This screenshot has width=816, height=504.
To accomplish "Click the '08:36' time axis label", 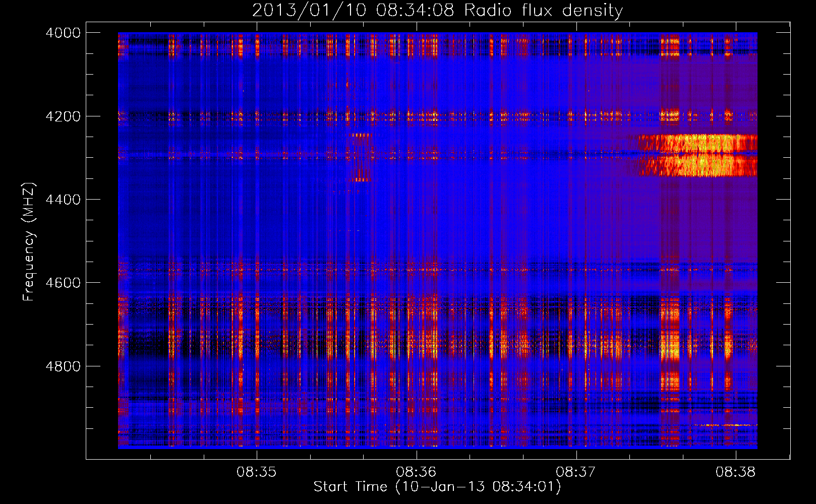I will click(x=416, y=472).
